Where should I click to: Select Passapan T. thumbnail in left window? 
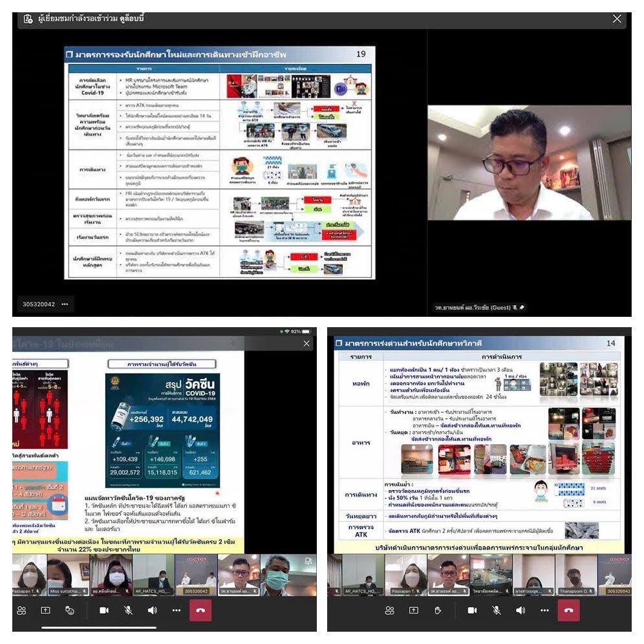tap(29, 574)
